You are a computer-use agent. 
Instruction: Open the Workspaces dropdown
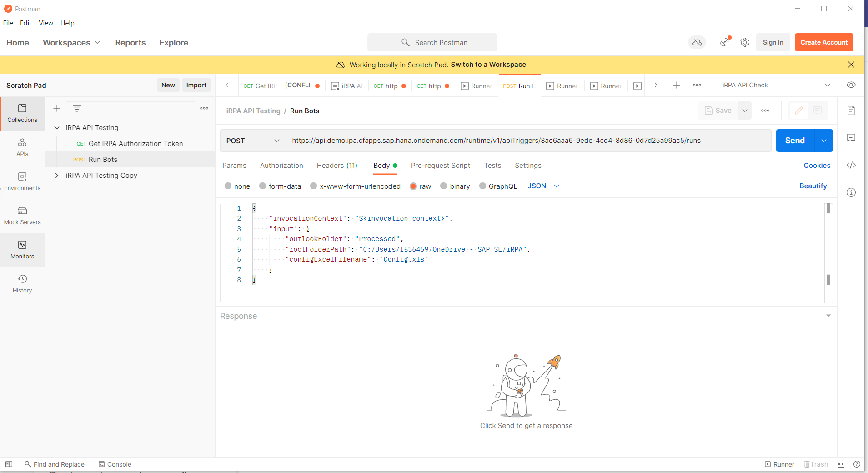point(71,42)
